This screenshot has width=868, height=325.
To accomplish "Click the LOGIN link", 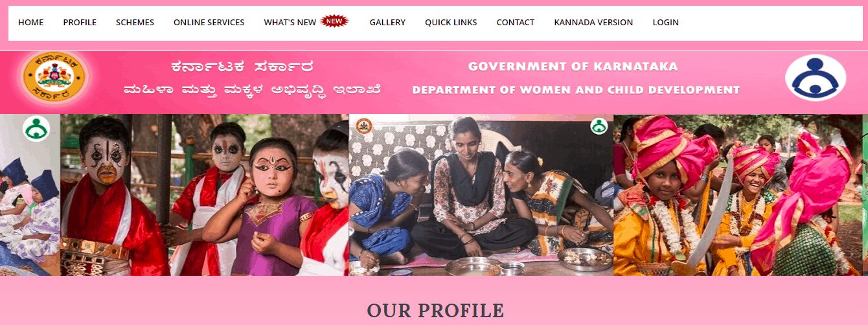I will pyautogui.click(x=666, y=22).
